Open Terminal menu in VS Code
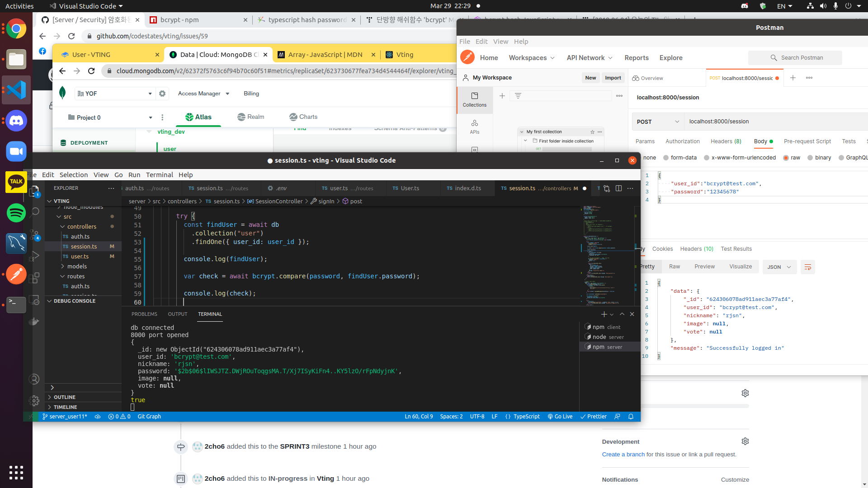The height and width of the screenshot is (488, 868). [x=160, y=175]
